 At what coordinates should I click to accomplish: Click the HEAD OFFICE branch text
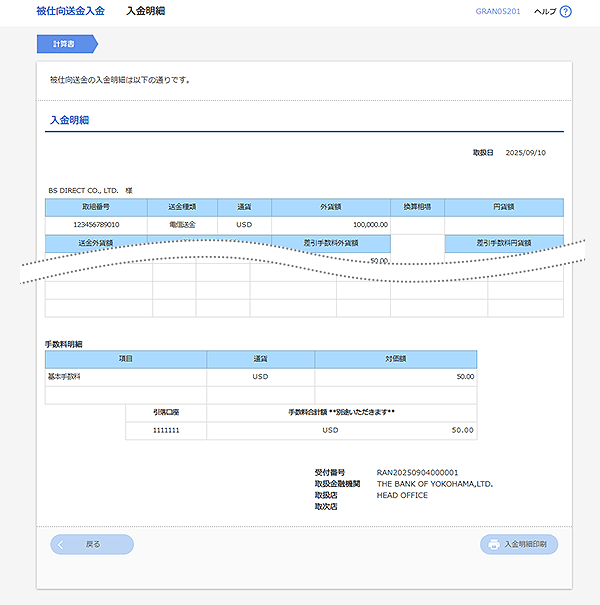pos(402,495)
